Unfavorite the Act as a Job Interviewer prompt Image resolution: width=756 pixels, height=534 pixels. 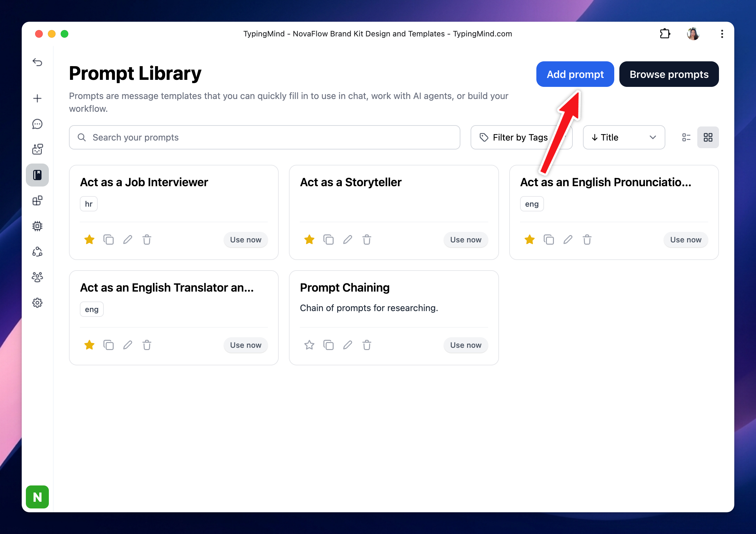89,240
